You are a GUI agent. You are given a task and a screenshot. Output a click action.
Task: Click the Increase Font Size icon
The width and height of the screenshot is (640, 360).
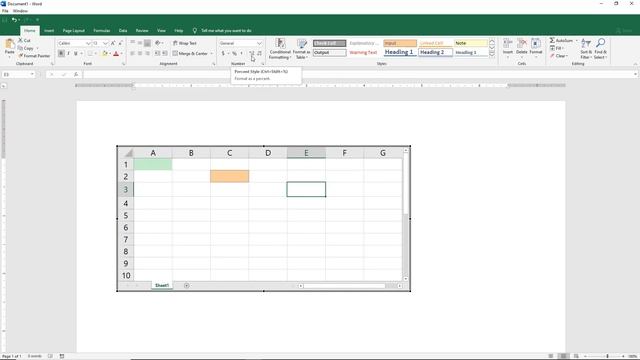[x=113, y=43]
